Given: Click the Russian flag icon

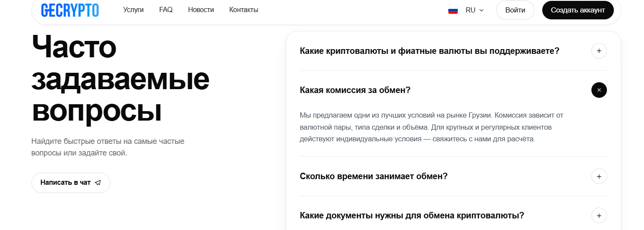Looking at the screenshot, I should [x=453, y=10].
